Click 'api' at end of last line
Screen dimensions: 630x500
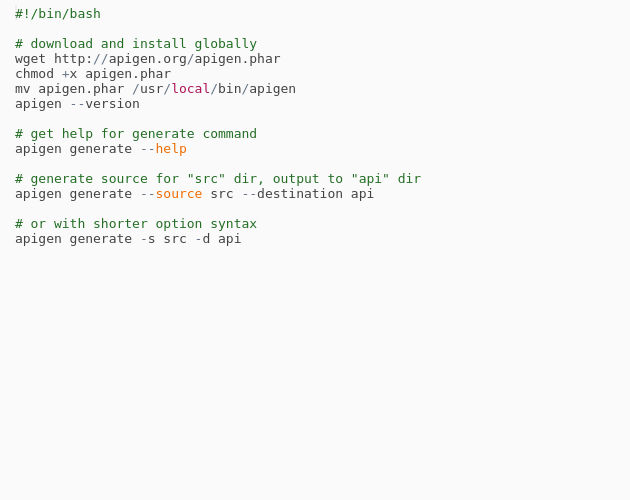click(x=230, y=239)
